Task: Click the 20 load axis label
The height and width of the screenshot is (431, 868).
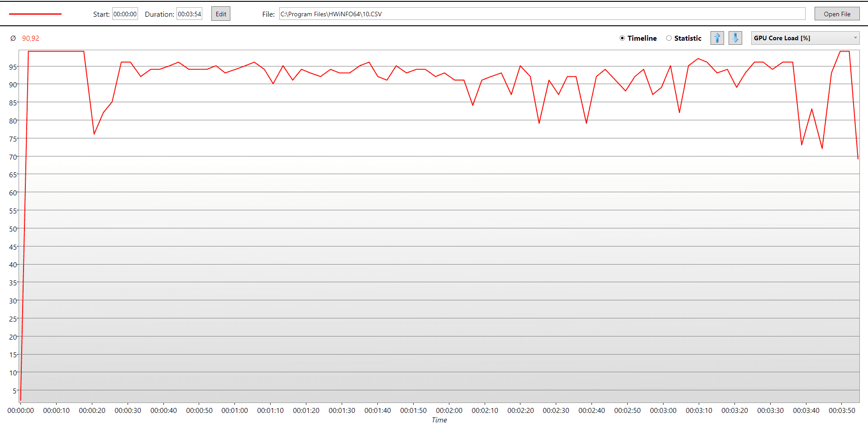Action: tap(13, 337)
